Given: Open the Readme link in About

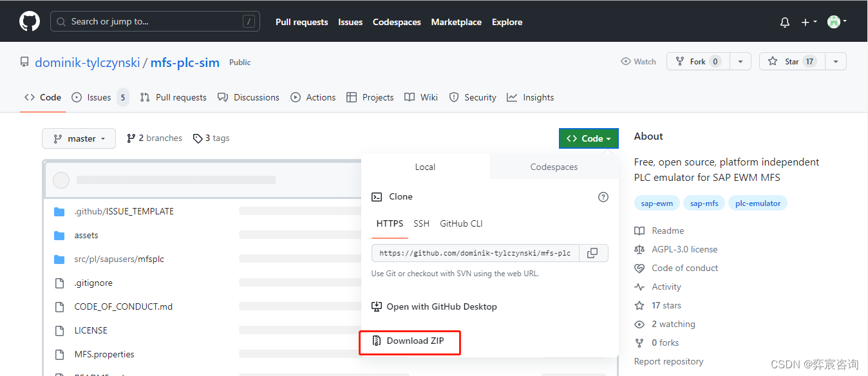Looking at the screenshot, I should tap(659, 230).
